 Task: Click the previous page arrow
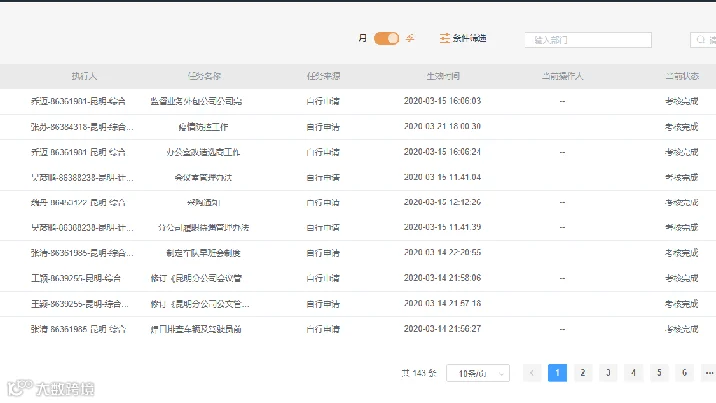pyautogui.click(x=532, y=373)
